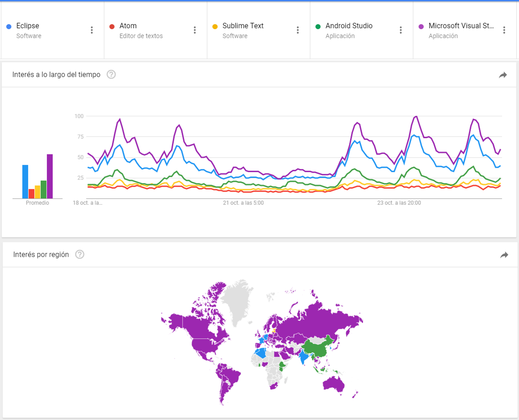This screenshot has height=420, width=519.
Task: Click the 25 y-axis value
Action: [81, 178]
